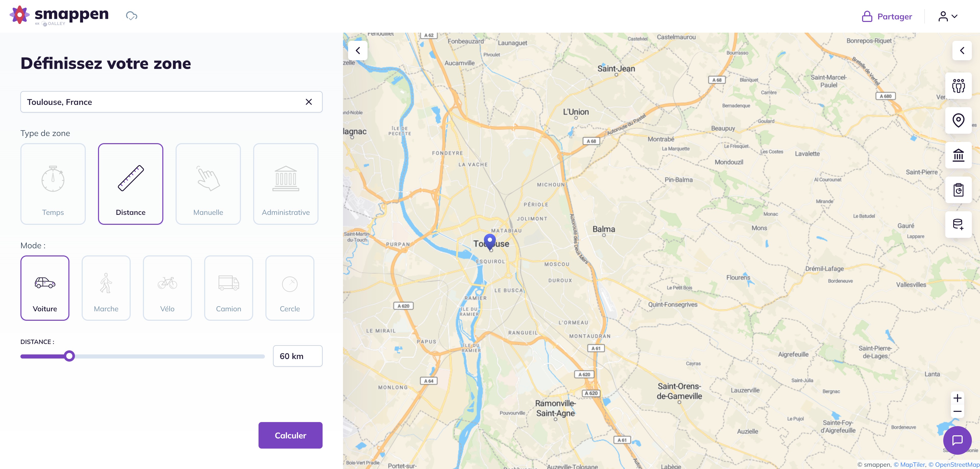The height and width of the screenshot is (469, 980).
Task: Click the cloud sync status icon
Action: click(x=132, y=16)
